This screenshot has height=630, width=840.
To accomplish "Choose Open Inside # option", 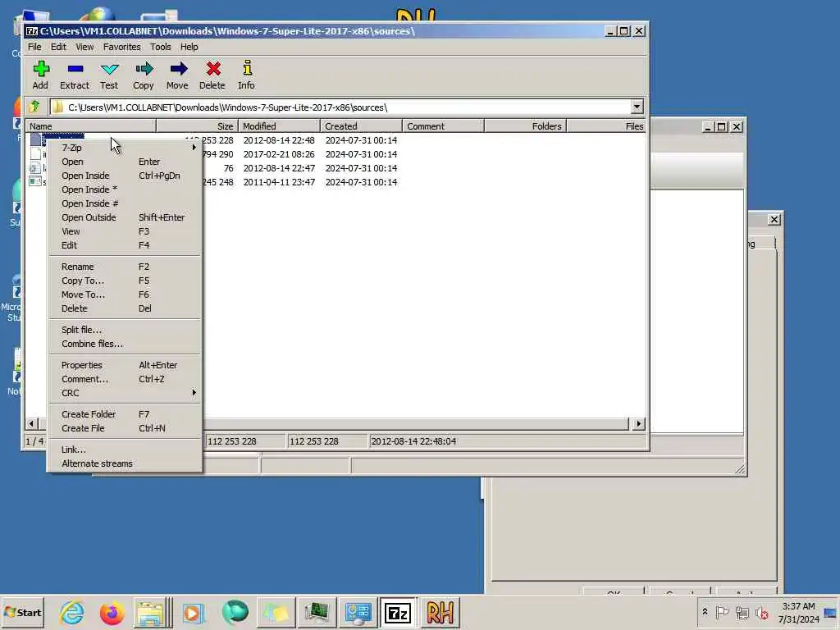I will (x=126, y=203).
